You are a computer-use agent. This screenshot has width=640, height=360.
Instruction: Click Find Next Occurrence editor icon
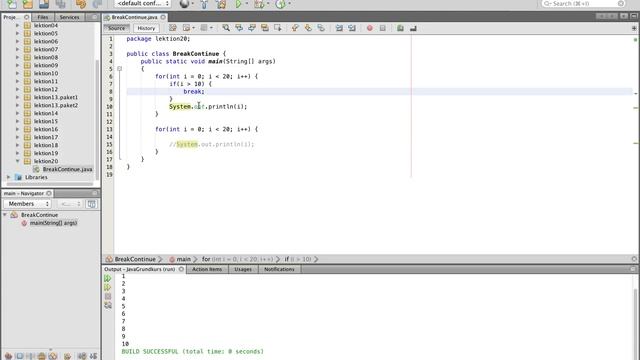click(252, 28)
